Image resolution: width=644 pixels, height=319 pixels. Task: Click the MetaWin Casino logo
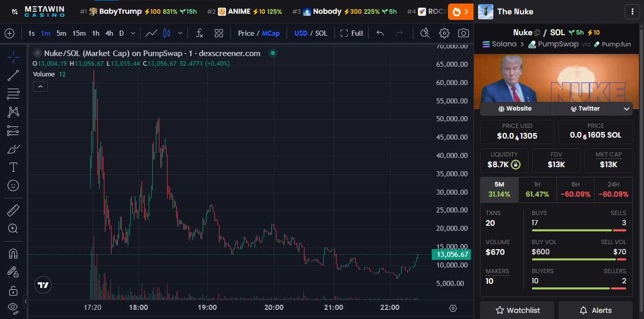point(39,11)
